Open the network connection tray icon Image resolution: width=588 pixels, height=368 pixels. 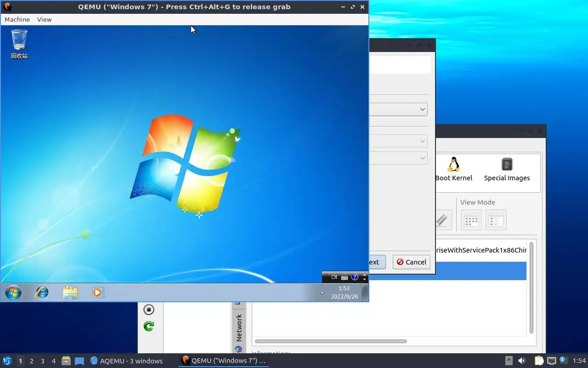click(552, 361)
